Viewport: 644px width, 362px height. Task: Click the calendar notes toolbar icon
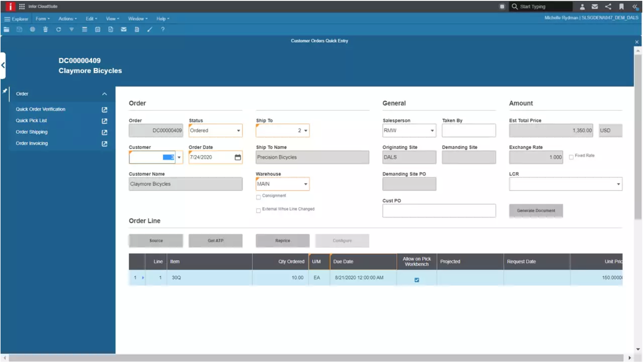click(97, 29)
